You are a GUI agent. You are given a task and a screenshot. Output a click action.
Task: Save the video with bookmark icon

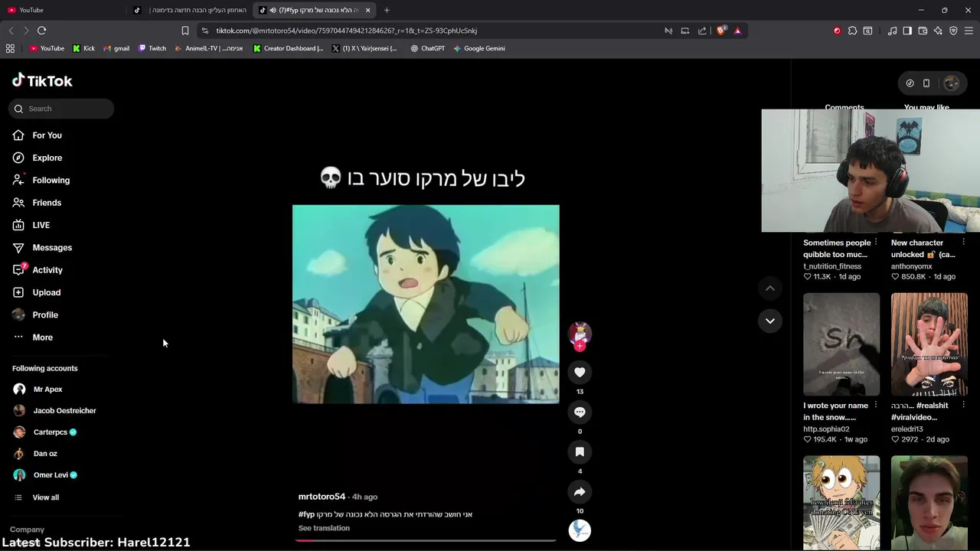pos(580,452)
